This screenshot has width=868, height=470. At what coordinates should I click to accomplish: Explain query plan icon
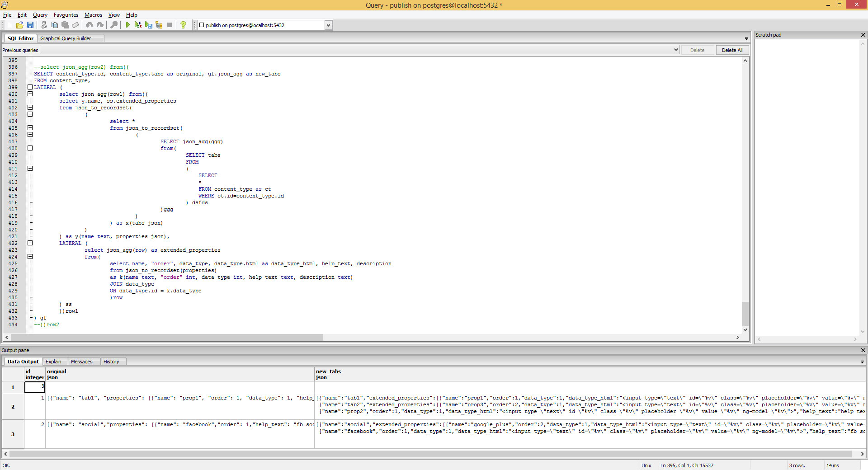pos(159,25)
